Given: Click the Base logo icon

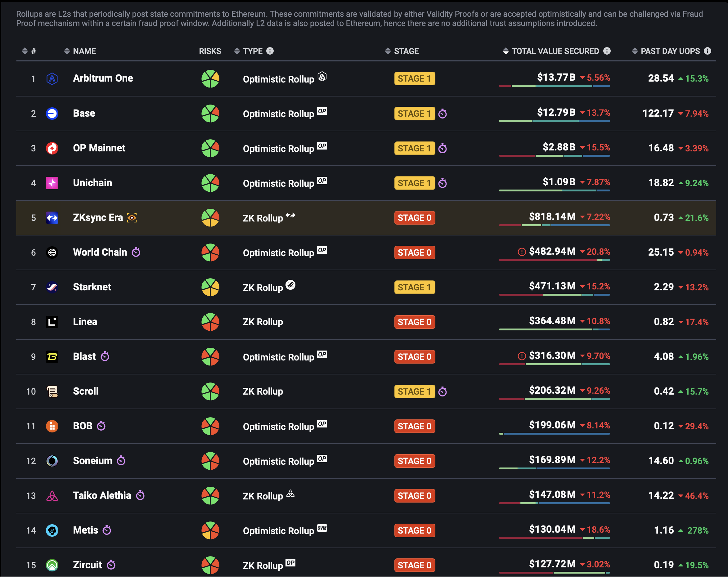Looking at the screenshot, I should pos(52,114).
